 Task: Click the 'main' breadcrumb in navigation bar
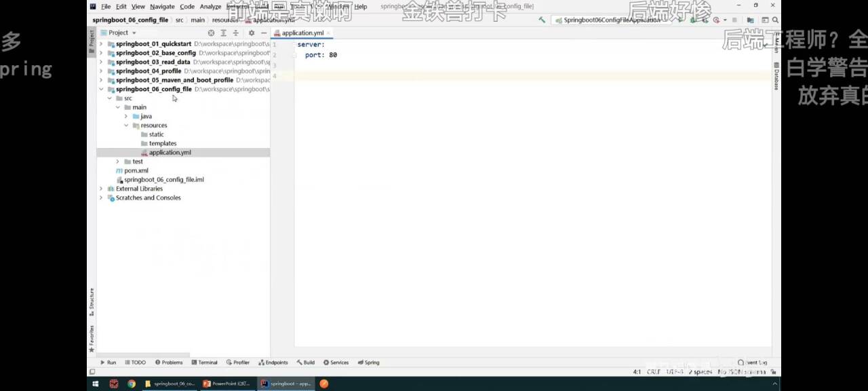(x=197, y=20)
